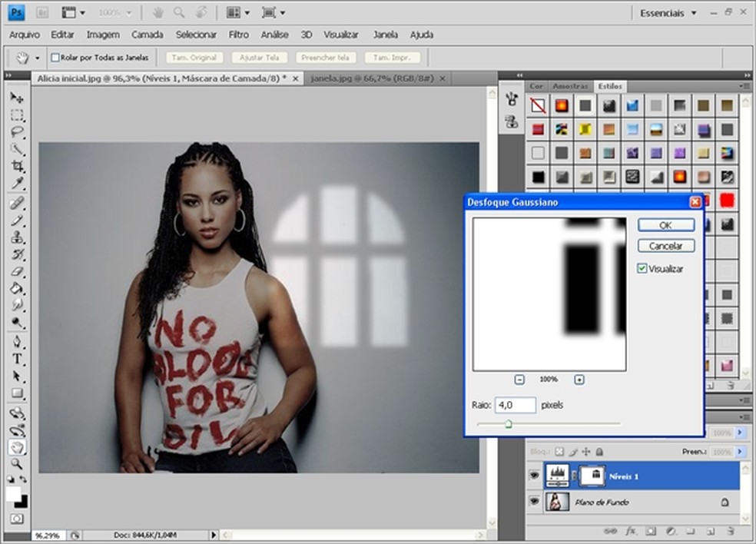The height and width of the screenshot is (544, 756).
Task: Uncheck the Visualizar preview checkbox
Action: coord(642,269)
